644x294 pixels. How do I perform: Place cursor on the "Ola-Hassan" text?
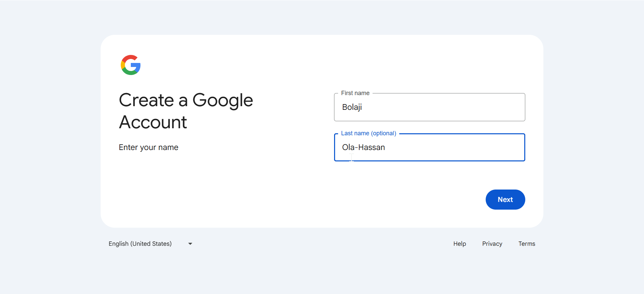[x=363, y=147]
